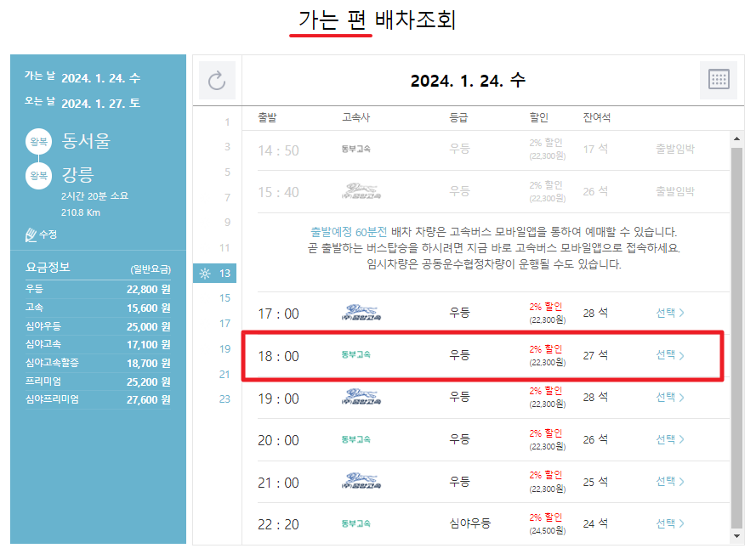756x554 pixels.
Task: Click the 고속사 column header
Action: 355,117
